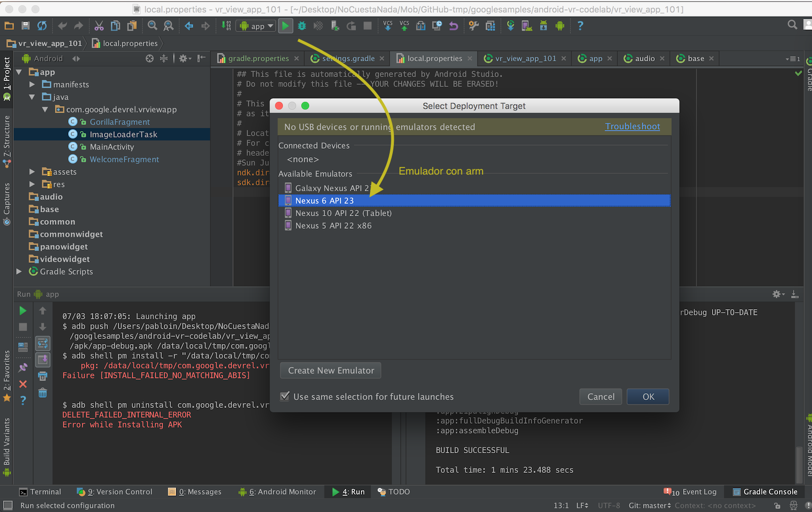
Task: Click the Find magnifier icon in toolbar
Action: point(152,25)
